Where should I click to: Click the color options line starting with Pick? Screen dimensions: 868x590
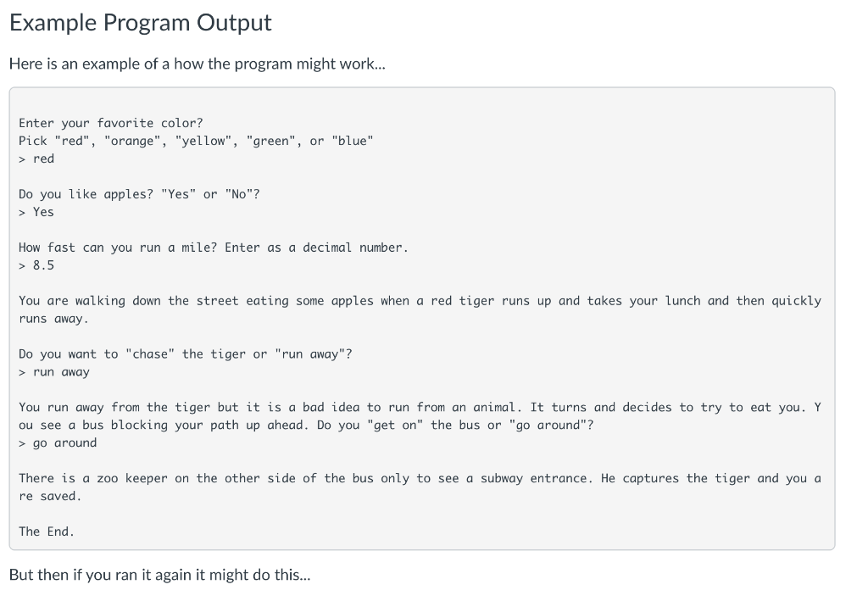196,141
